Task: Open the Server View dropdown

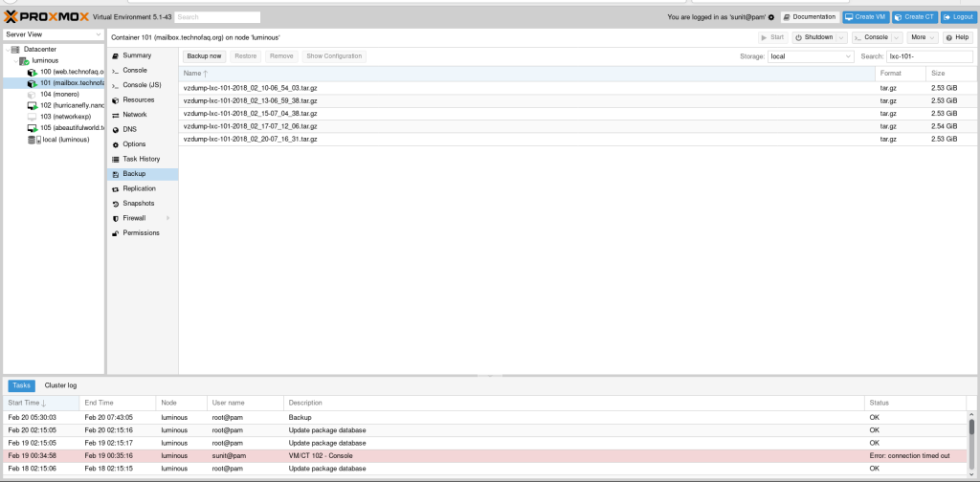Action: (53, 34)
